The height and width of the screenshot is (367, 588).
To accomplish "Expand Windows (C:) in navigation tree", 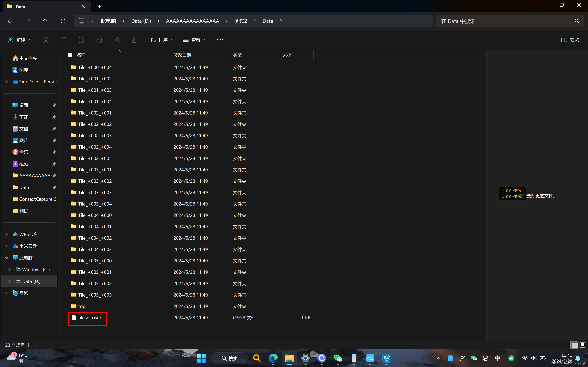I will [x=10, y=269].
